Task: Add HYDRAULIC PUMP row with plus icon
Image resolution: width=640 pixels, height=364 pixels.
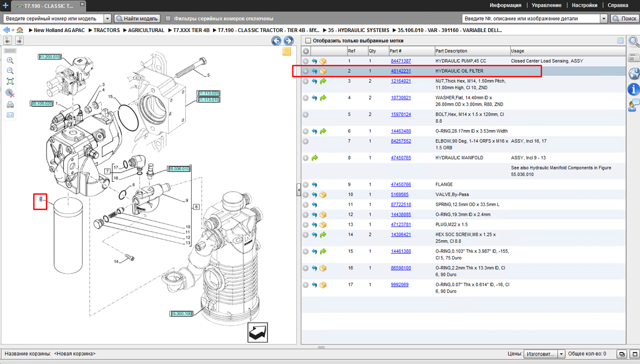Action: click(x=305, y=61)
